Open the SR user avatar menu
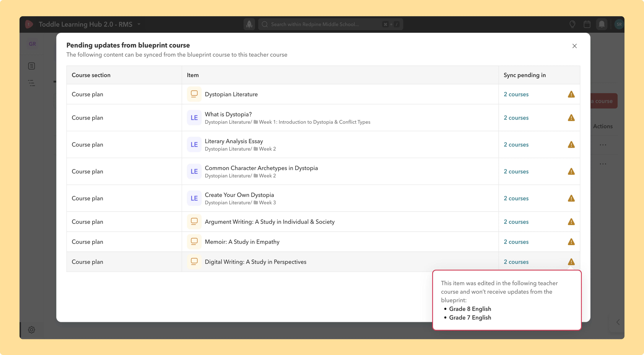644x355 pixels. tap(619, 24)
